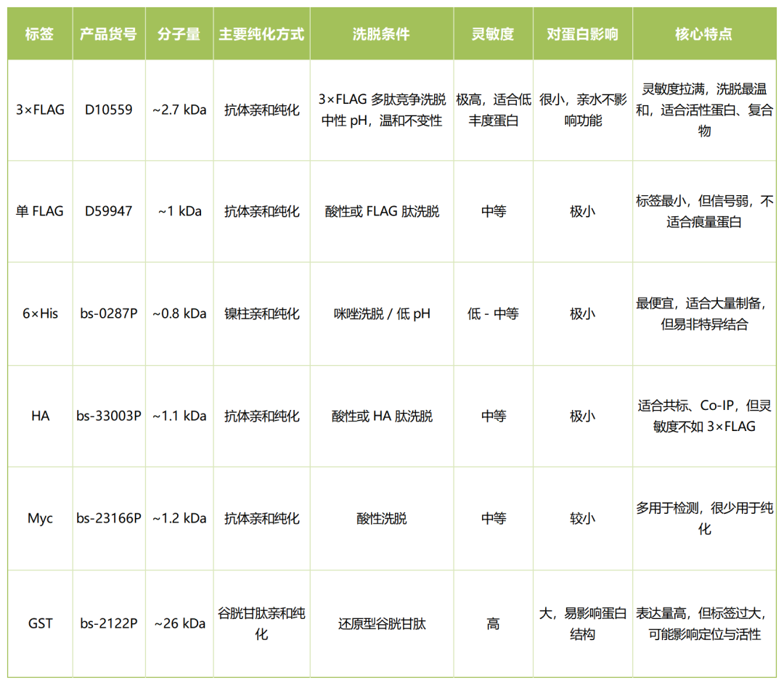Select the GST tag cell
The height and width of the screenshot is (685, 784).
coord(40,623)
